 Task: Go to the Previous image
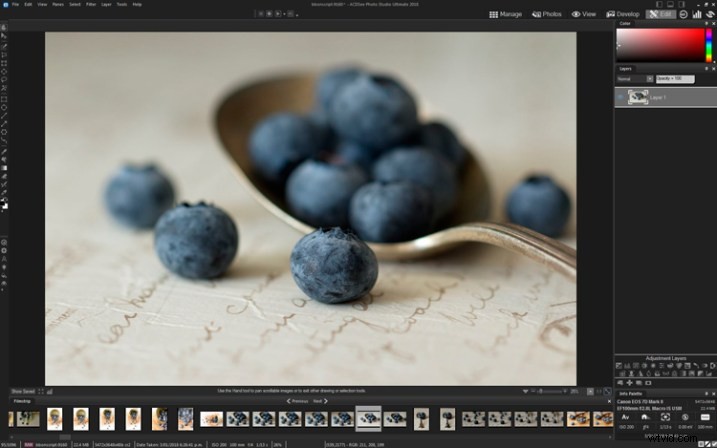tap(297, 401)
